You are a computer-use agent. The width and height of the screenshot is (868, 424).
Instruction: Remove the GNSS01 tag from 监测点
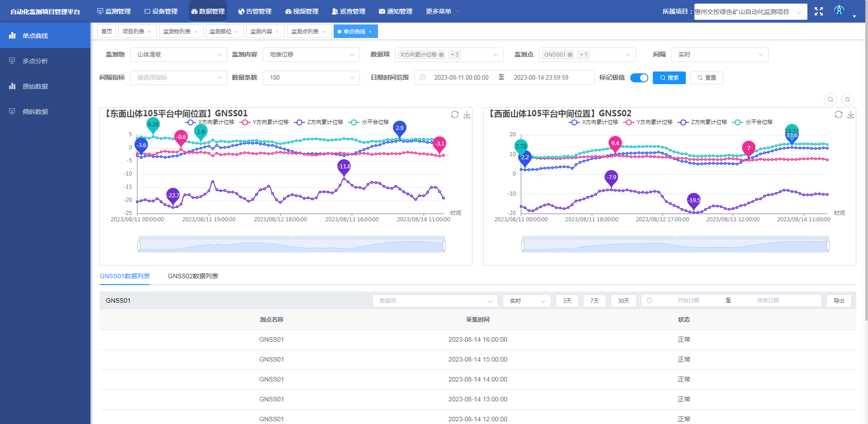pos(570,55)
